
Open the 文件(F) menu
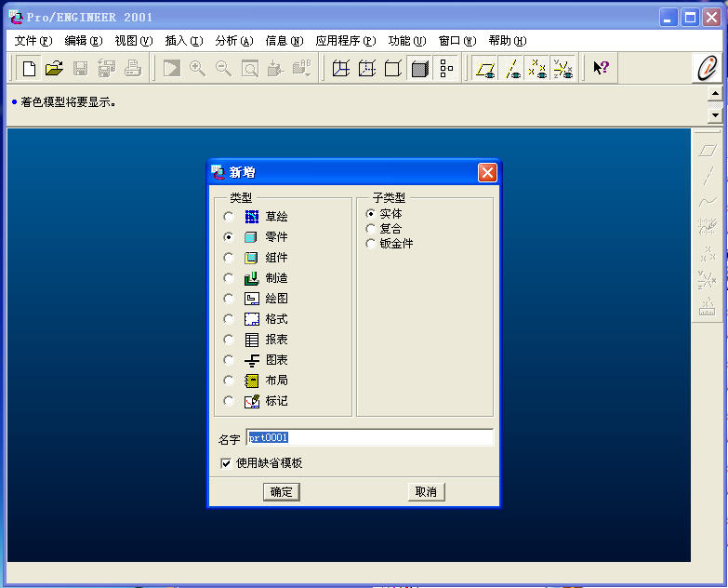coord(33,41)
